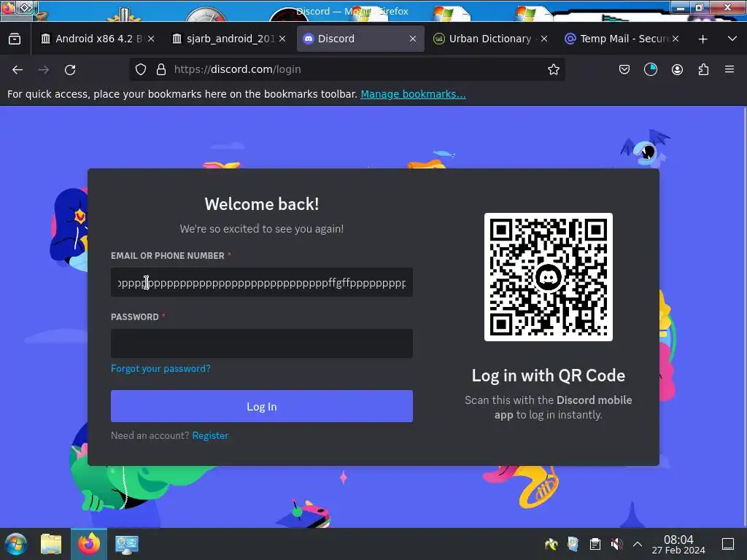Screen dimensions: 747x560
Task: Click the forward navigation arrow
Action: [x=44, y=69]
